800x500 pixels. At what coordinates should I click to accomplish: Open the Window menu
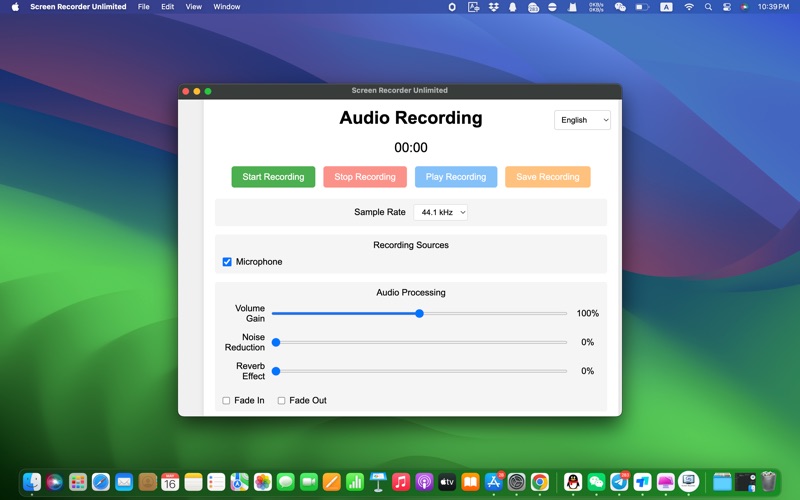point(227,7)
